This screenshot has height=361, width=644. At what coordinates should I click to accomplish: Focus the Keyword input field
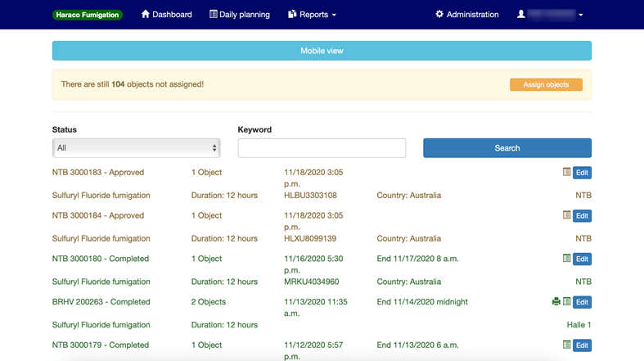322,148
